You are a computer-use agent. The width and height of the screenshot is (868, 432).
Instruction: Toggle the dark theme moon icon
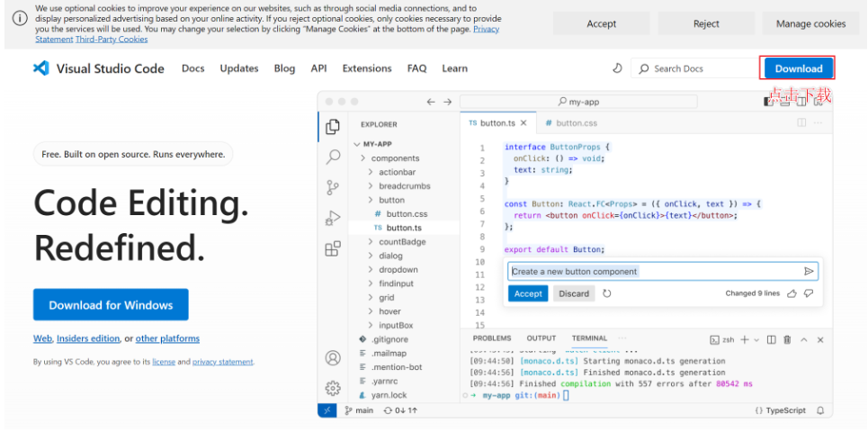tap(617, 68)
